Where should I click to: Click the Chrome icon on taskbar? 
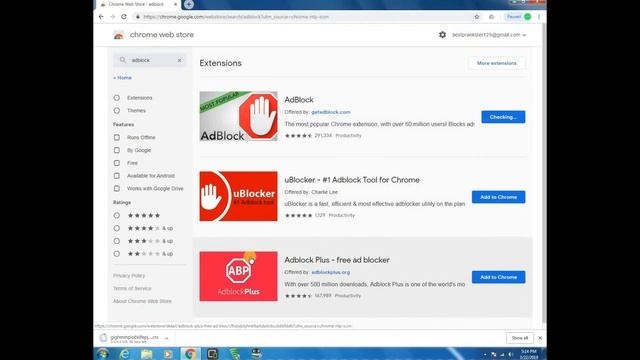(x=190, y=353)
